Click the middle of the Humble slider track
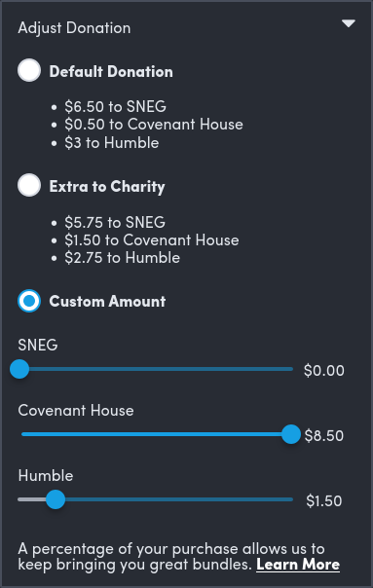 156,499
